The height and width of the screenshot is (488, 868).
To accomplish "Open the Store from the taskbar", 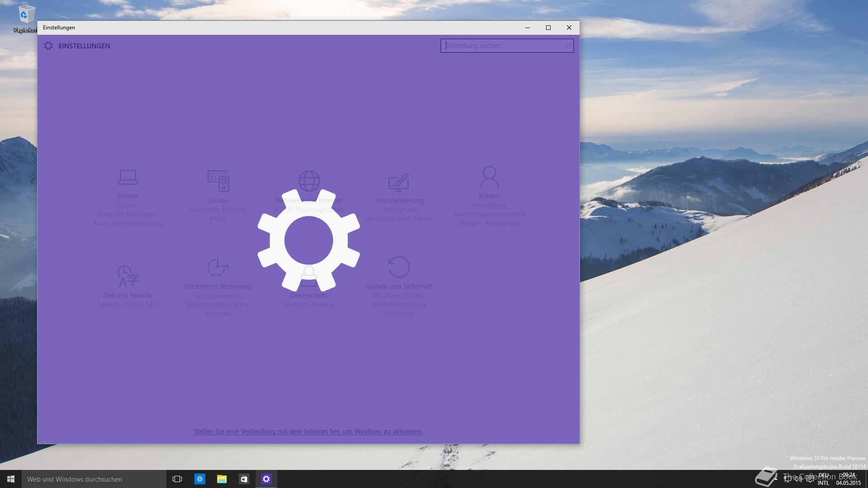I will coord(244,479).
